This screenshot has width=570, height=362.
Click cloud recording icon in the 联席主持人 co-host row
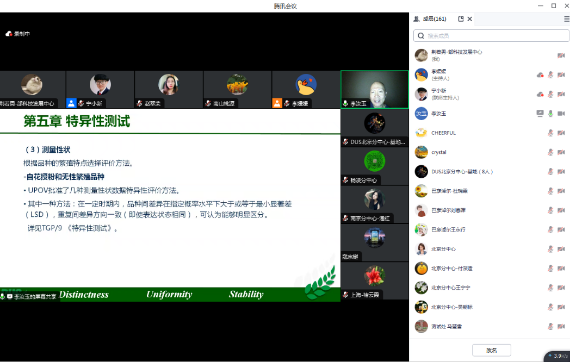[540, 94]
